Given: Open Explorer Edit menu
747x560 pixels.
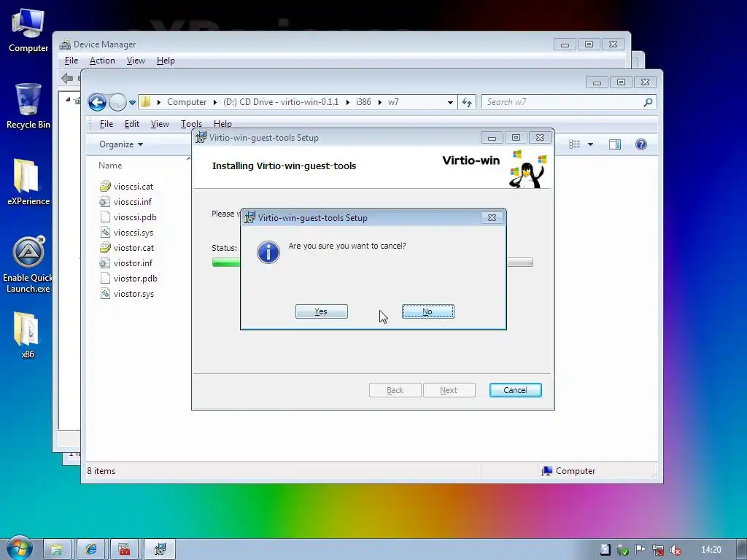Looking at the screenshot, I should (x=131, y=124).
